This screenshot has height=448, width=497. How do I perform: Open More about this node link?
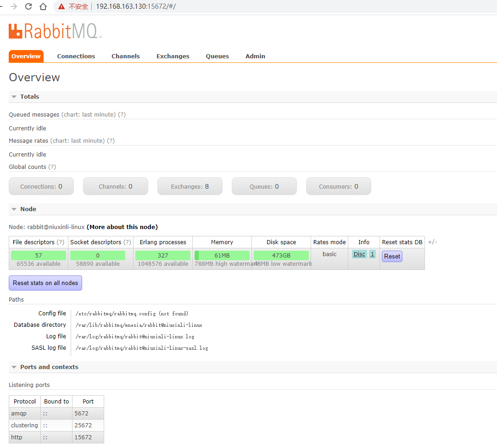(122, 227)
